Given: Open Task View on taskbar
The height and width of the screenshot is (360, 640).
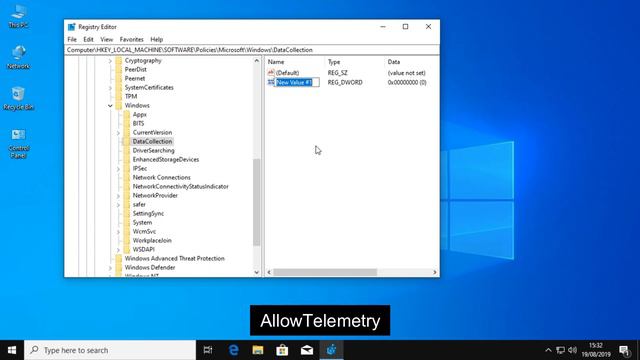Looking at the screenshot, I should (x=208, y=350).
